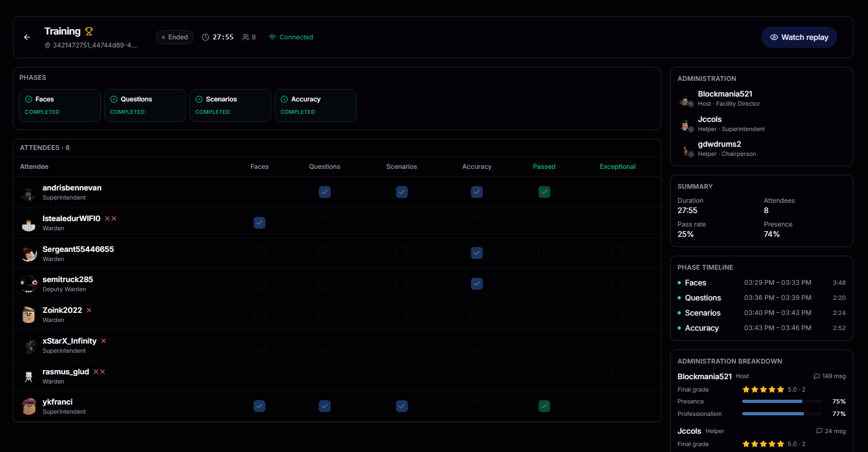Click Blockmania521 Professionalism progress bar
This screenshot has width=868, height=452.
782,414
